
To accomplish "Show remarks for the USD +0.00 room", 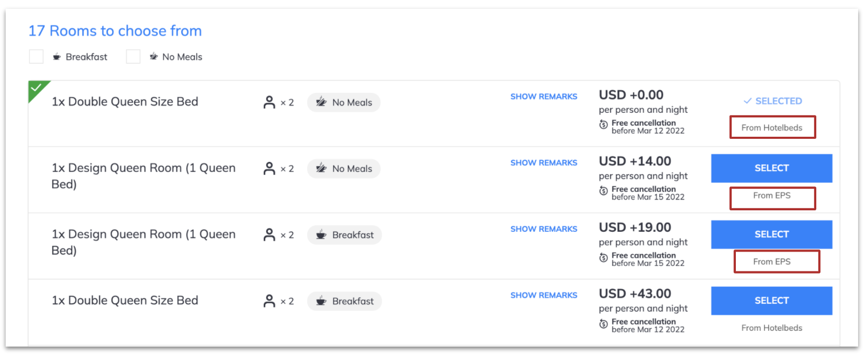I will tap(544, 97).
